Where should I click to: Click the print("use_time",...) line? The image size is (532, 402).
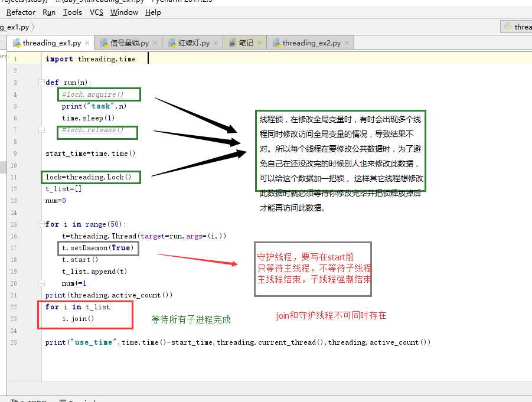(238, 342)
